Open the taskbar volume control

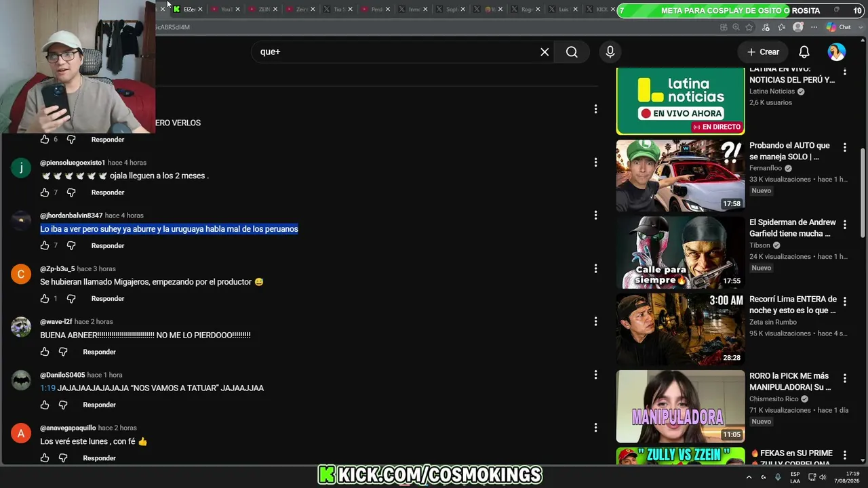coord(823,477)
